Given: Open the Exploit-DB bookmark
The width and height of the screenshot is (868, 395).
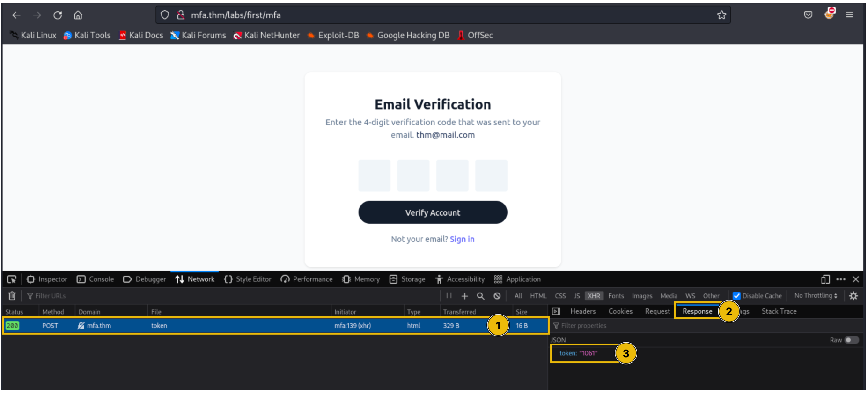Looking at the screenshot, I should coord(333,35).
